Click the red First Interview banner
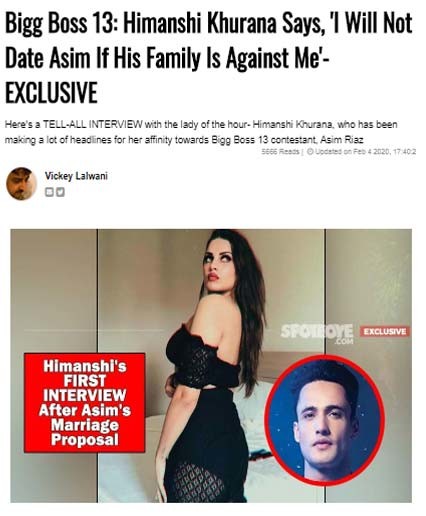 point(85,403)
